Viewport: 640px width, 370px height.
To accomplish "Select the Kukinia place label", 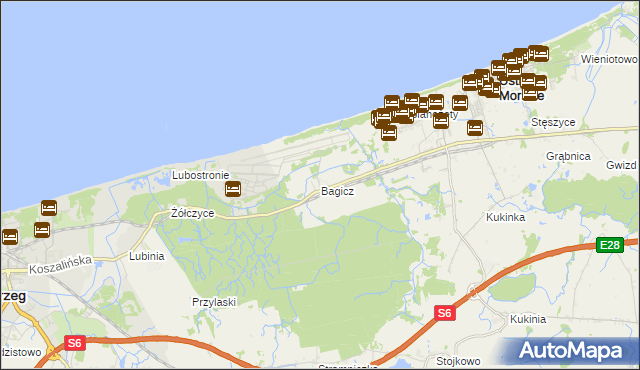I will (528, 319).
